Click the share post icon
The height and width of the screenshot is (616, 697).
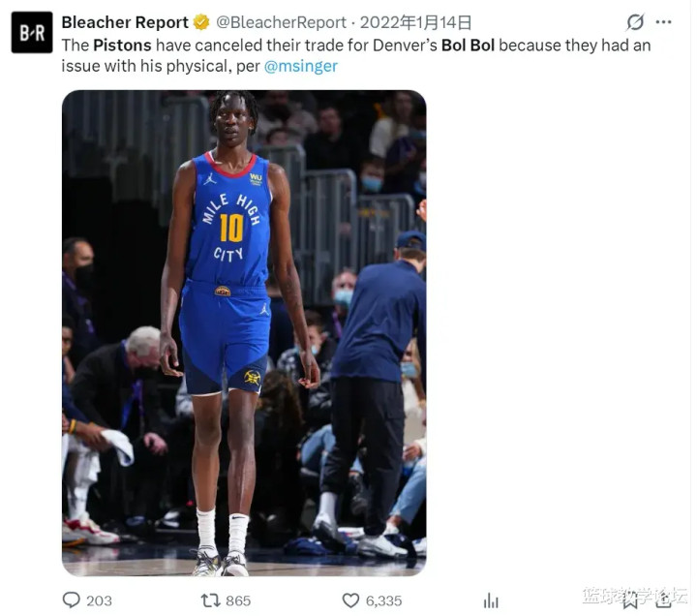click(x=663, y=601)
